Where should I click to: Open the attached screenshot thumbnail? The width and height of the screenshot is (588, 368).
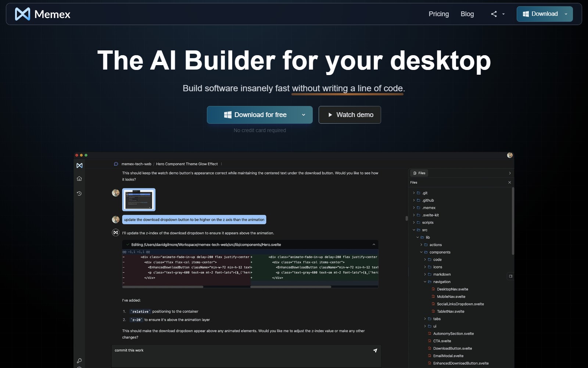pyautogui.click(x=139, y=199)
